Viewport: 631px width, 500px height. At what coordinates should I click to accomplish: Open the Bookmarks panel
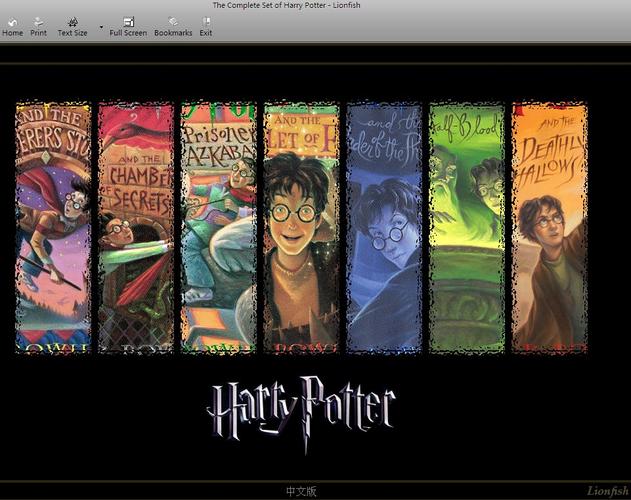coord(173,21)
